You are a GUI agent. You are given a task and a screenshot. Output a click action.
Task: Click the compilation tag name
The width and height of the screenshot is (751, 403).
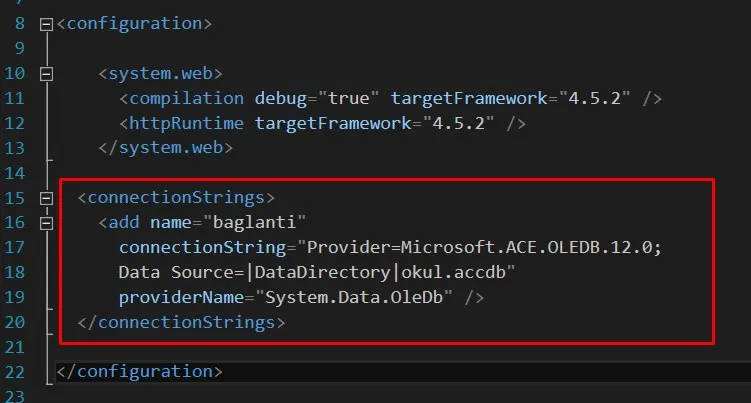click(186, 99)
